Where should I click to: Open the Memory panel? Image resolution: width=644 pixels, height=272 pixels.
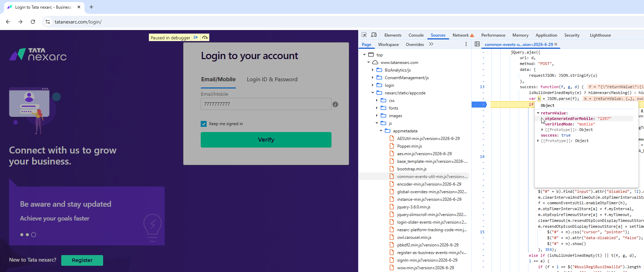click(520, 35)
